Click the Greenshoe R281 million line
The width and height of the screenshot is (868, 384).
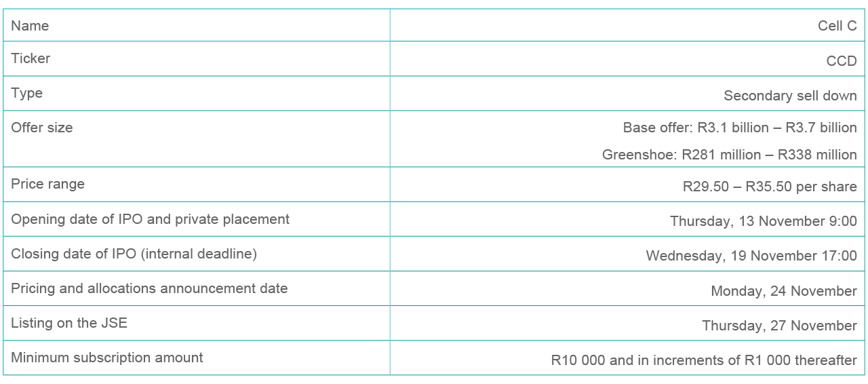click(x=729, y=155)
